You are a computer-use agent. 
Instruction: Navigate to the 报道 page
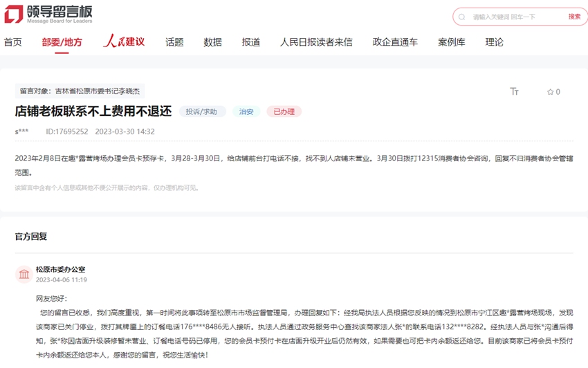click(x=251, y=42)
